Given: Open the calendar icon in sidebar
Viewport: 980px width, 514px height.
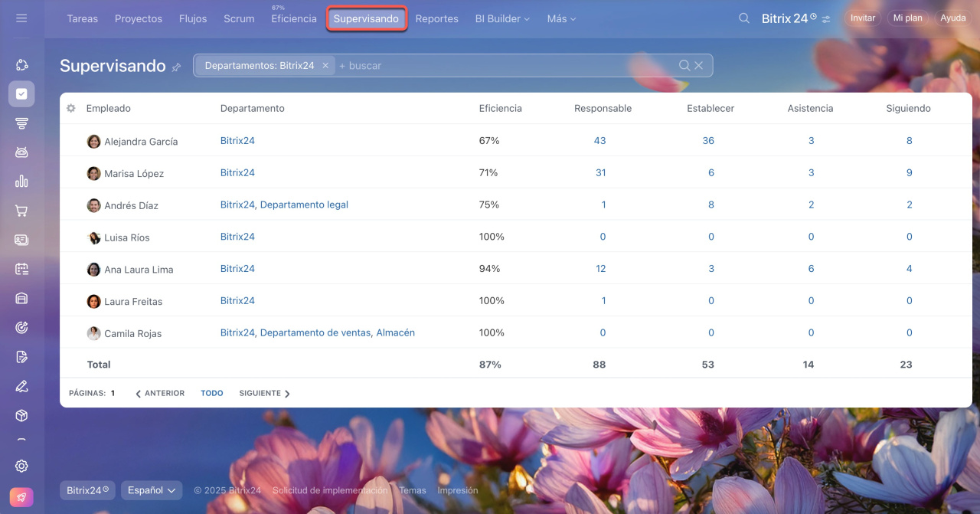Looking at the screenshot, I should [21, 269].
